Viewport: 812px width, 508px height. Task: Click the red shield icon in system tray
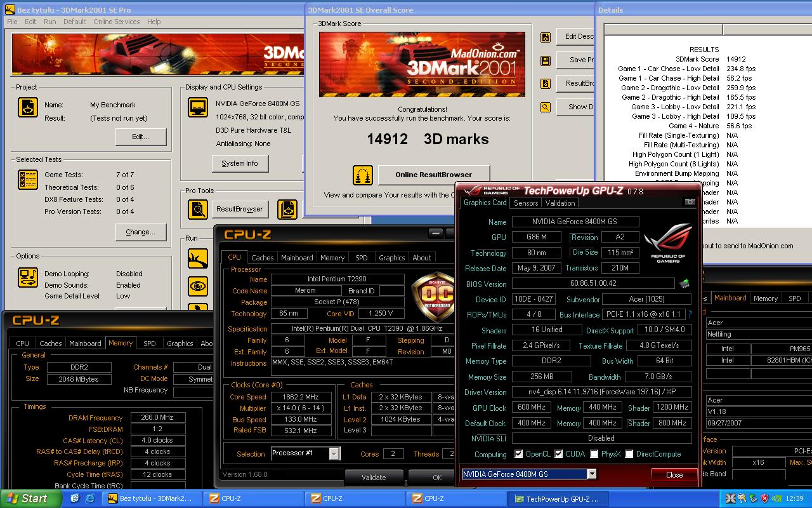coord(765,498)
